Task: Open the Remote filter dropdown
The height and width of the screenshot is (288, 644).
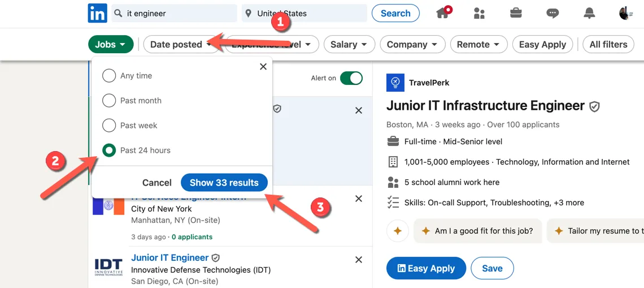Action: tap(479, 45)
